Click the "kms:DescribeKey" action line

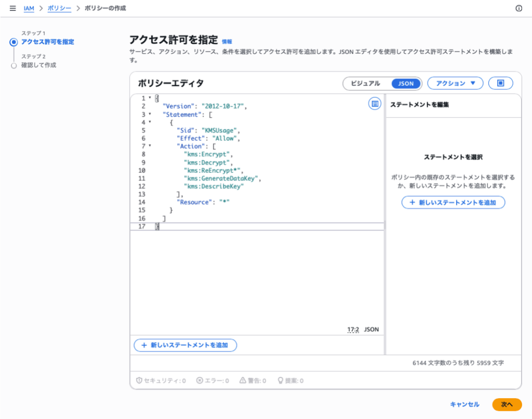tap(214, 186)
